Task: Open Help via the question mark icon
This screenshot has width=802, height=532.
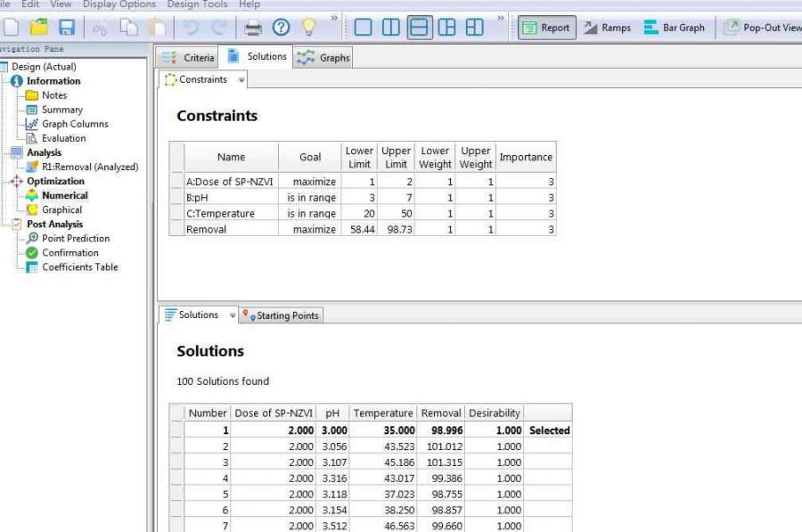Action: point(282,28)
